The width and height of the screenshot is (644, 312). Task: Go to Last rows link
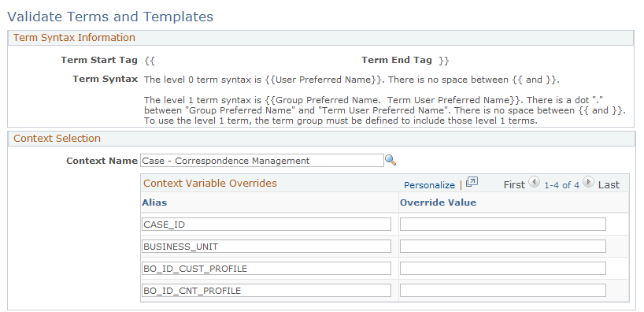pyautogui.click(x=609, y=185)
